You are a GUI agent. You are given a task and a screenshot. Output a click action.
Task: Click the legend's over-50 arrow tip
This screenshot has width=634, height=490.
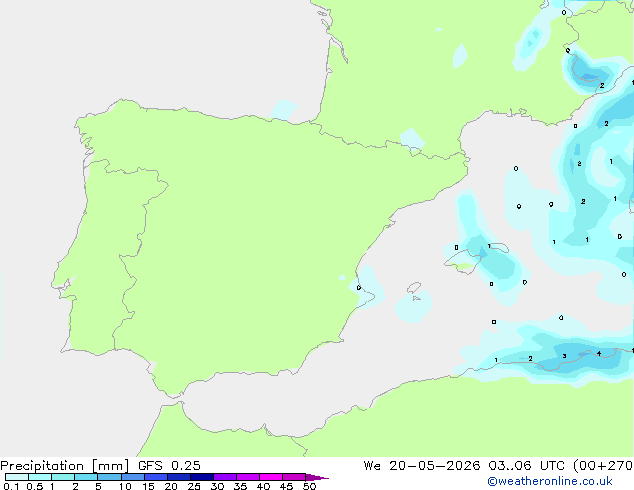pos(317,477)
